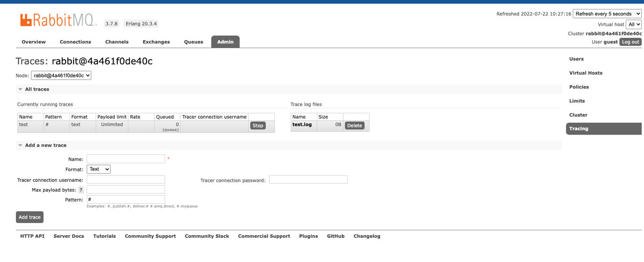Click the Erlang 20.3.4 badge

click(141, 24)
